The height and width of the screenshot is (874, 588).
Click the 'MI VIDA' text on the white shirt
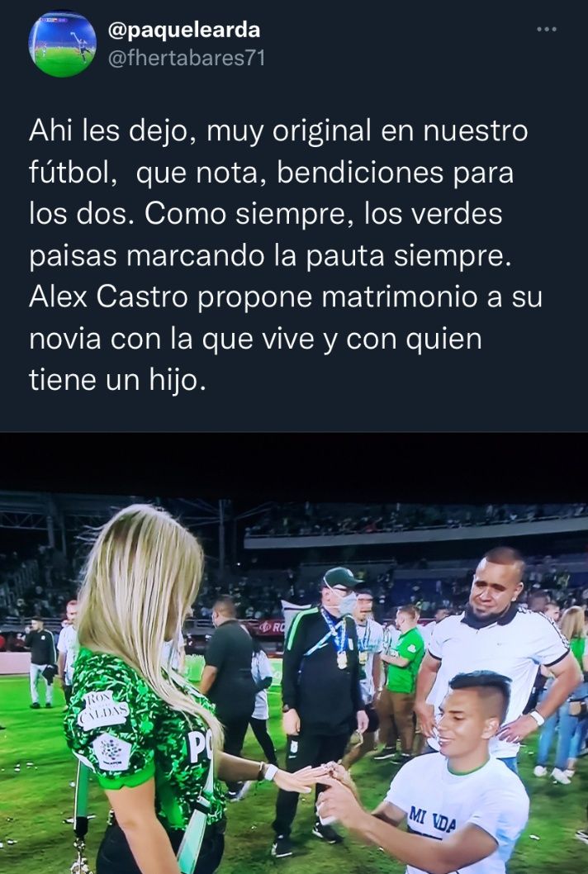click(433, 819)
